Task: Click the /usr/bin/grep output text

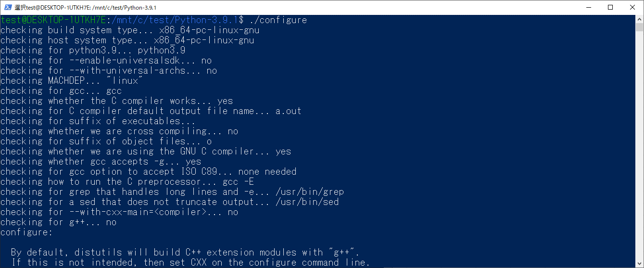Action: pyautogui.click(x=310, y=192)
